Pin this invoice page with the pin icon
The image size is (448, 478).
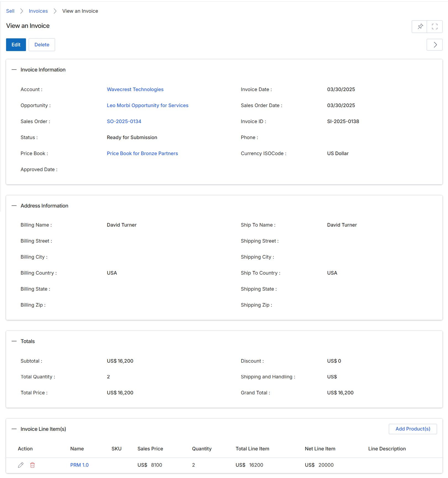pos(420,26)
